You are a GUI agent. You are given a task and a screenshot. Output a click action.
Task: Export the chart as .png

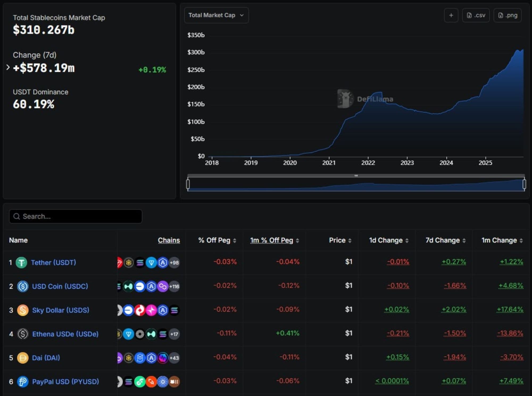[507, 15]
